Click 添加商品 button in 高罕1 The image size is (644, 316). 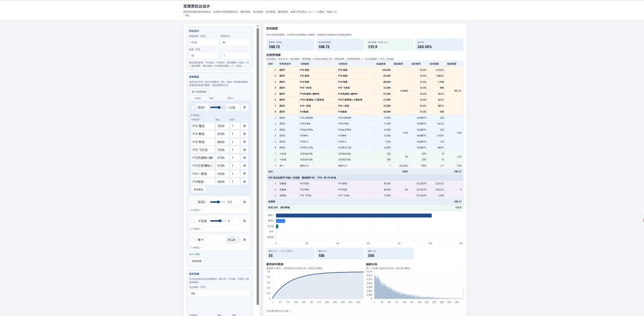tap(198, 189)
